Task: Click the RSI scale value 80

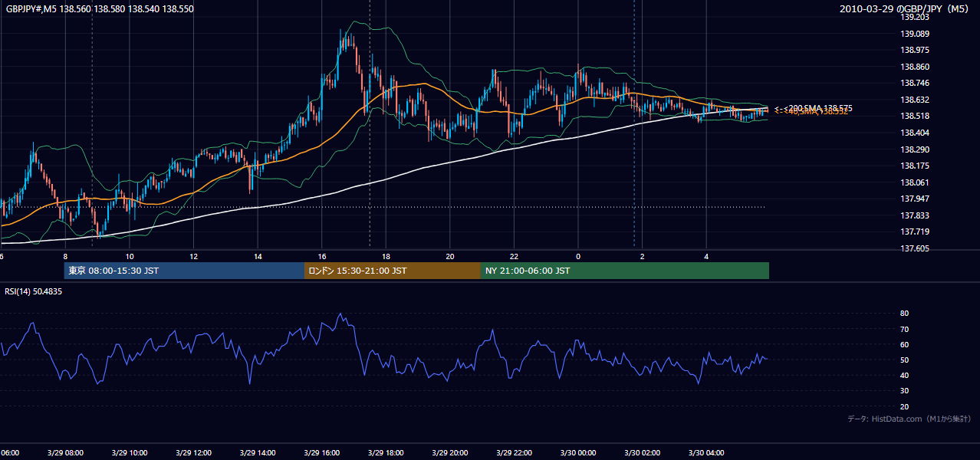Action: 904,314
